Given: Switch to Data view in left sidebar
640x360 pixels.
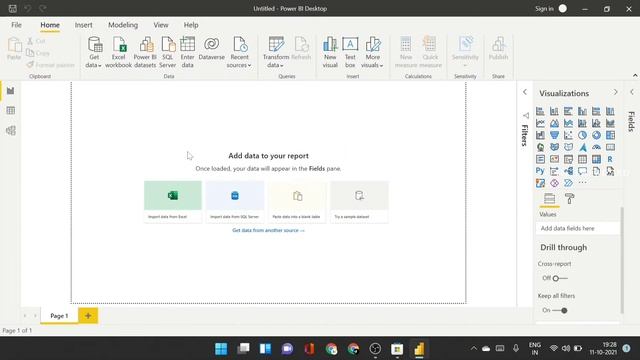Looking at the screenshot, I should (11, 111).
